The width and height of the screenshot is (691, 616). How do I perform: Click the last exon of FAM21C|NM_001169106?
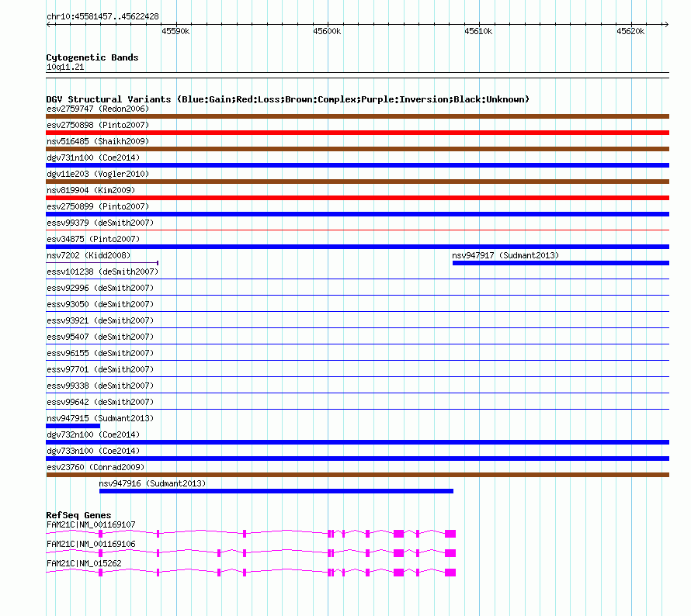(450, 553)
